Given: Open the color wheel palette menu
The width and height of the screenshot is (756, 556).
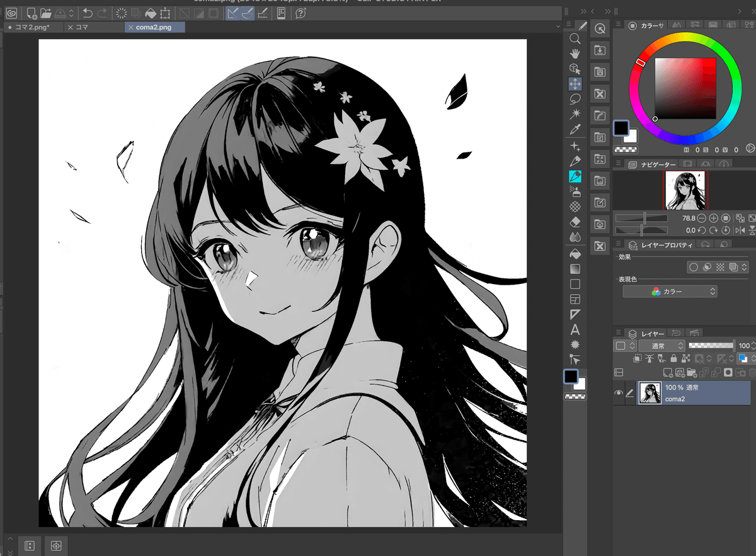Looking at the screenshot, I should coord(618,25).
